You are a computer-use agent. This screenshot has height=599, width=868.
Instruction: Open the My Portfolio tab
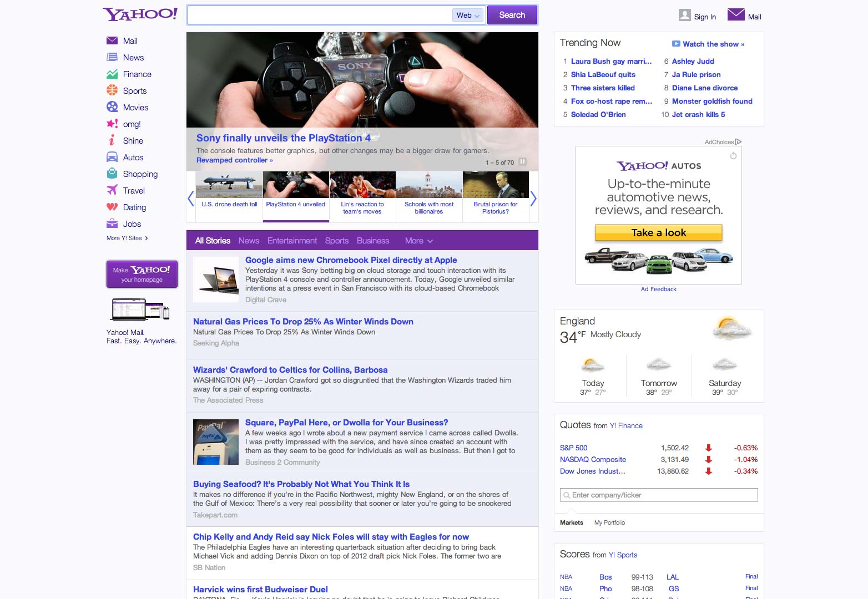tap(609, 522)
